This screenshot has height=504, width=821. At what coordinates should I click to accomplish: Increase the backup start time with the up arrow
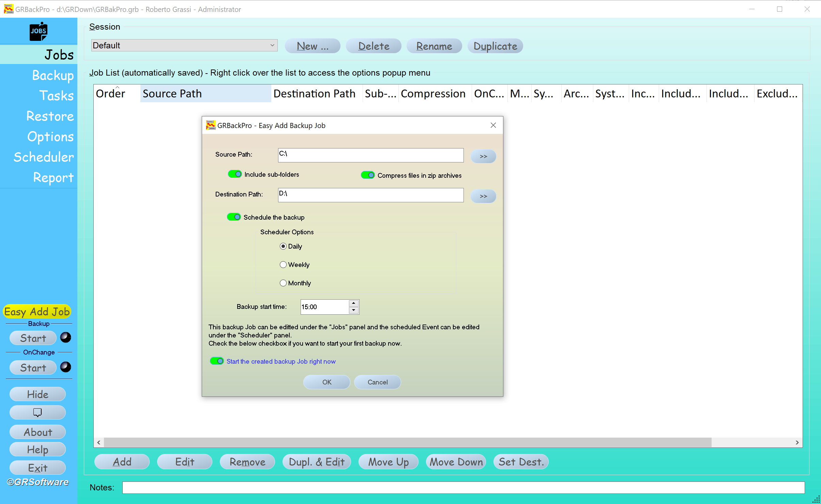(x=354, y=303)
